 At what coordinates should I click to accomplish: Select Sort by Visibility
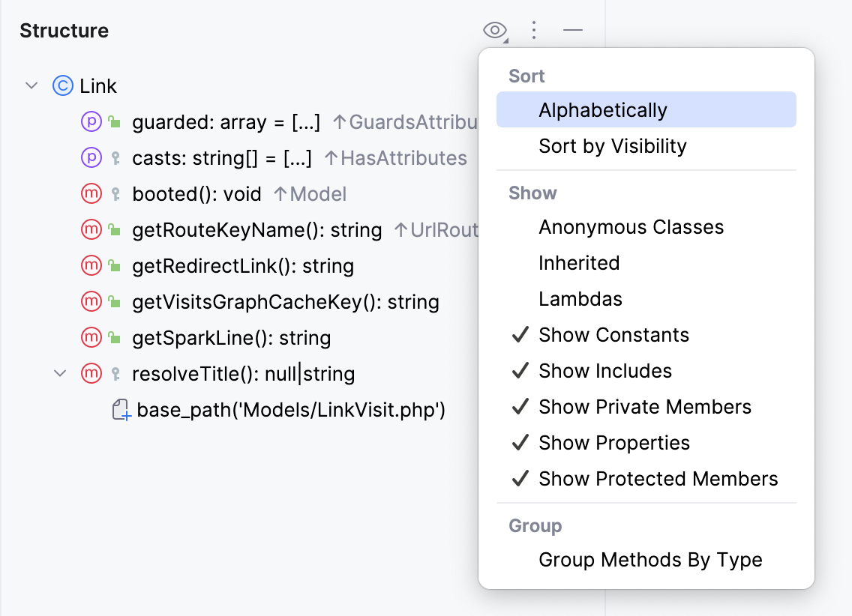613,146
